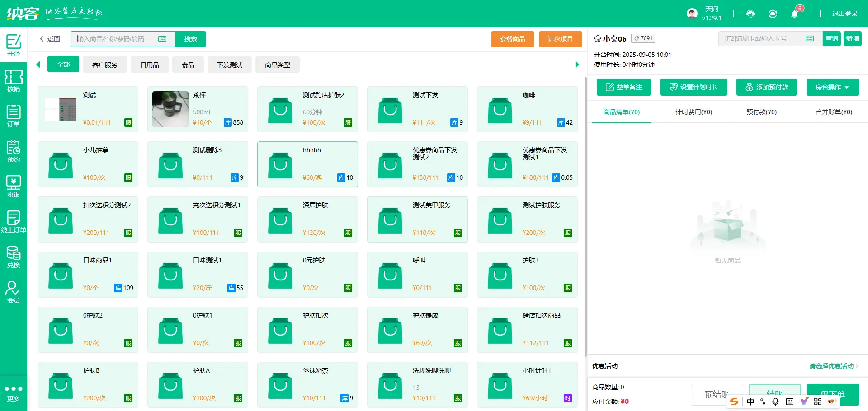Click the headset customer support icon
Screen dimensions: 868x411
pos(750,14)
